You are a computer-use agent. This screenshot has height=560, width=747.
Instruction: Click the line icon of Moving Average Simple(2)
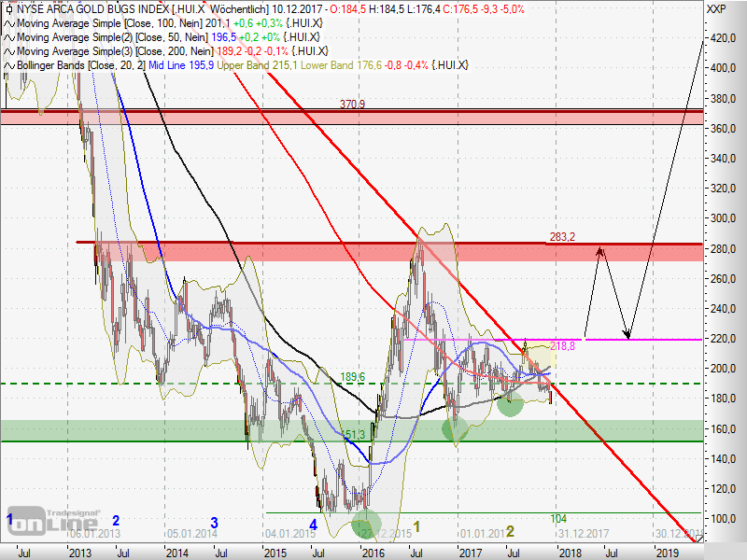click(x=10, y=36)
